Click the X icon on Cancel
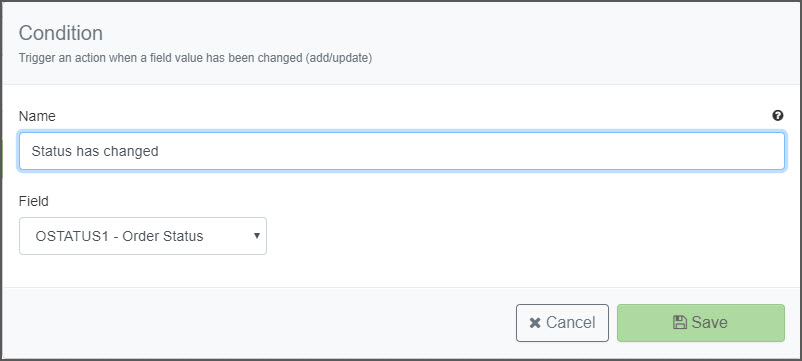This screenshot has height=361, width=802. [535, 323]
